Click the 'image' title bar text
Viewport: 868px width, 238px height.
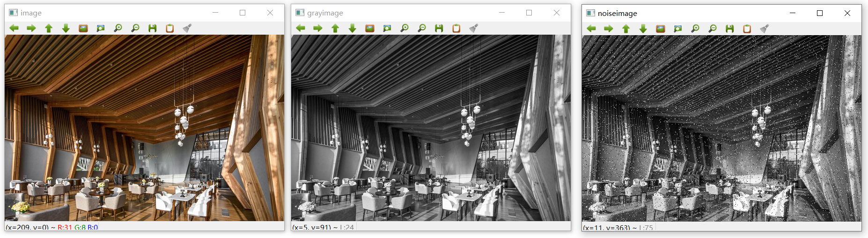(31, 13)
